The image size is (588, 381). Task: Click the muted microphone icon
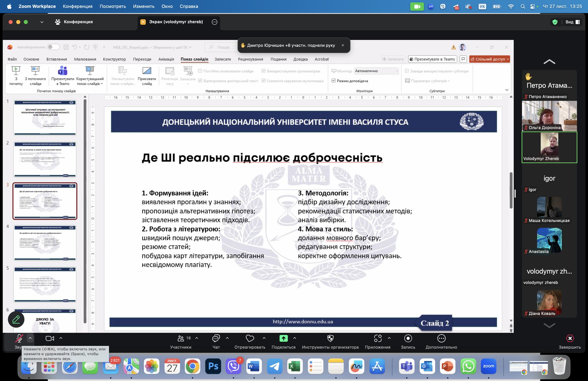[19, 338]
